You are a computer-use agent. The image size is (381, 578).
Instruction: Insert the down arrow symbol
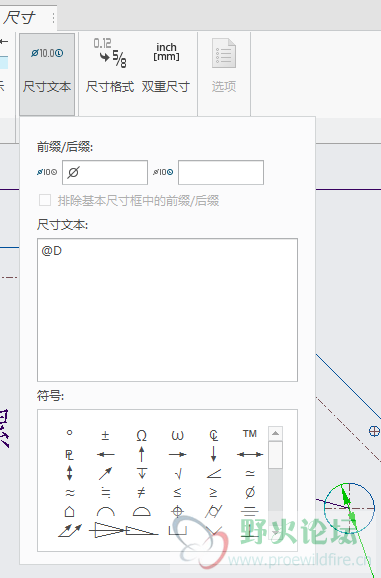click(214, 454)
